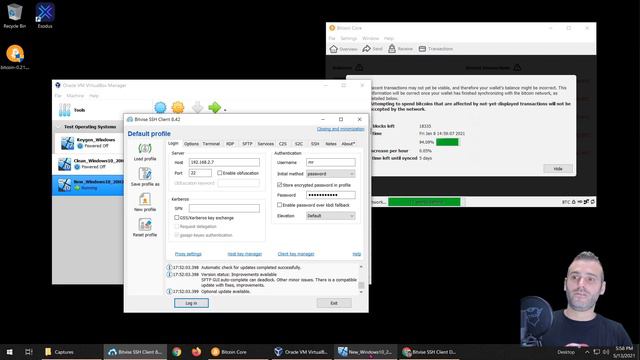
Task: Click the warning icon beside Recent transactions heading
Action: tap(517, 67)
